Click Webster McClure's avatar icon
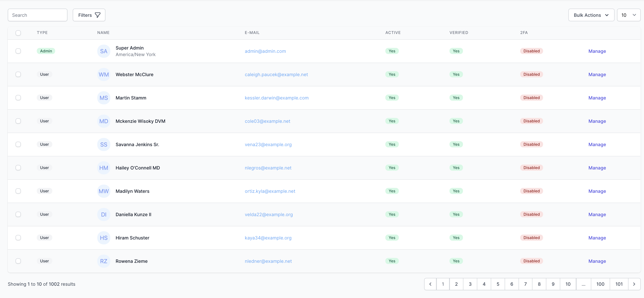Screen dimensions: 644x298 click(104, 74)
